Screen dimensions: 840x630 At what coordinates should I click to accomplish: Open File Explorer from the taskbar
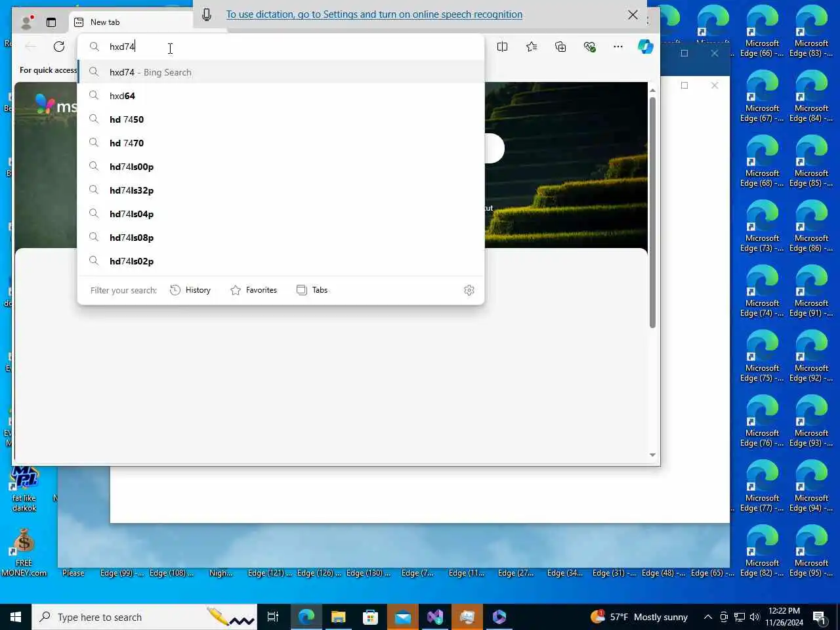tap(338, 617)
